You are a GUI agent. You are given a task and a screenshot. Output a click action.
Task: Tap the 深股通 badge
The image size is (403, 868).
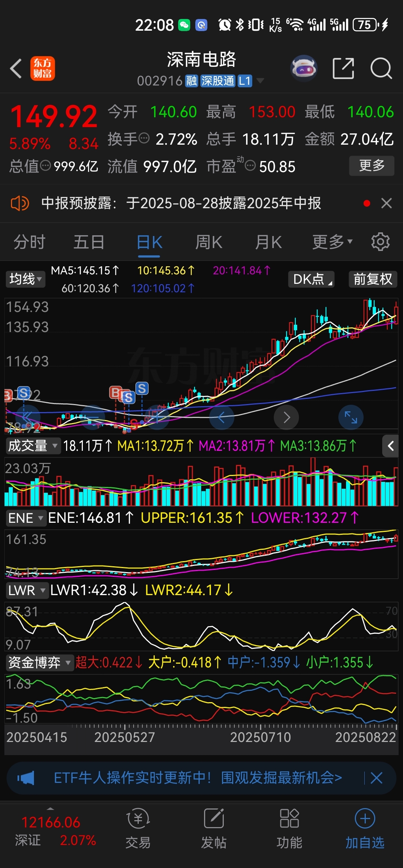point(218,81)
